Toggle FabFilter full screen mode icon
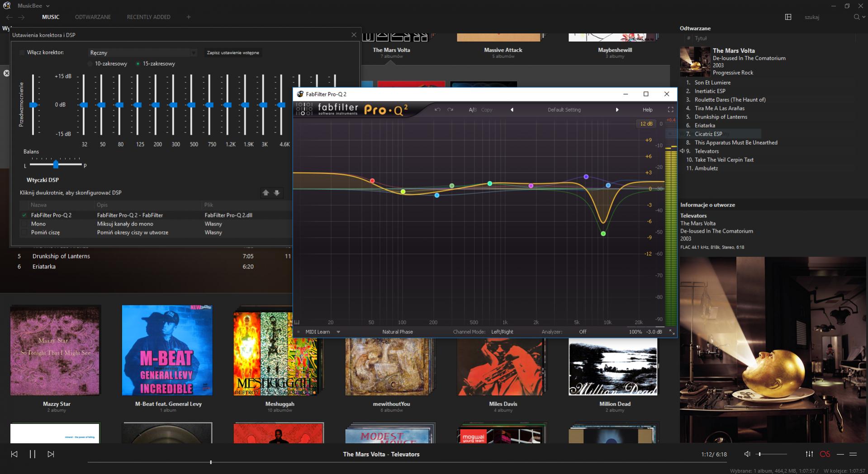 pos(670,110)
